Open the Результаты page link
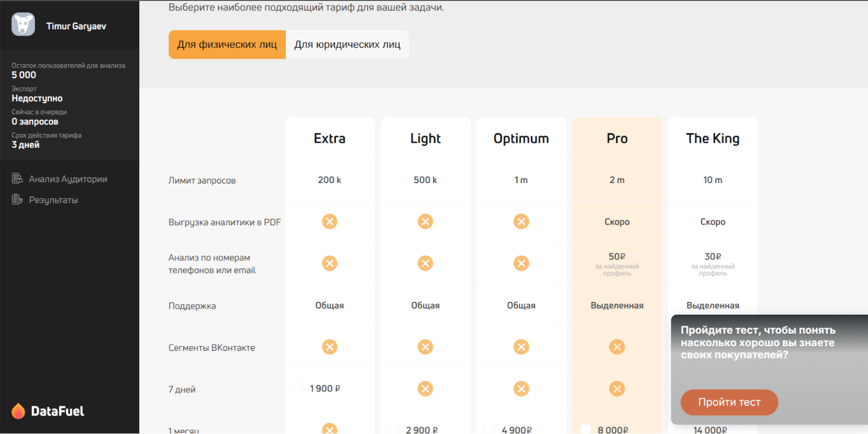 53,200
